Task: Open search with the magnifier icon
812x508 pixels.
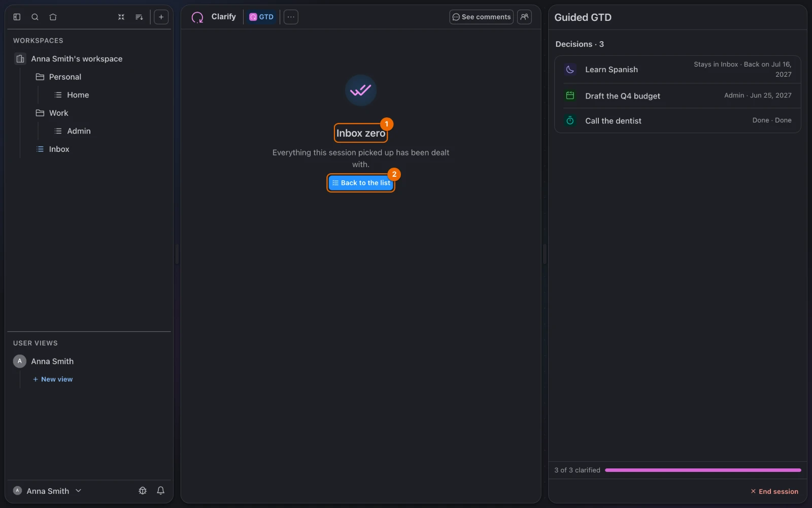Action: (35, 17)
